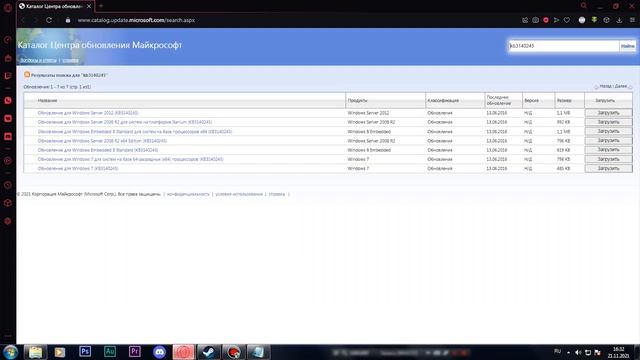Click Загрузить for Windows 8 Embedded 619 KB

pos(608,150)
